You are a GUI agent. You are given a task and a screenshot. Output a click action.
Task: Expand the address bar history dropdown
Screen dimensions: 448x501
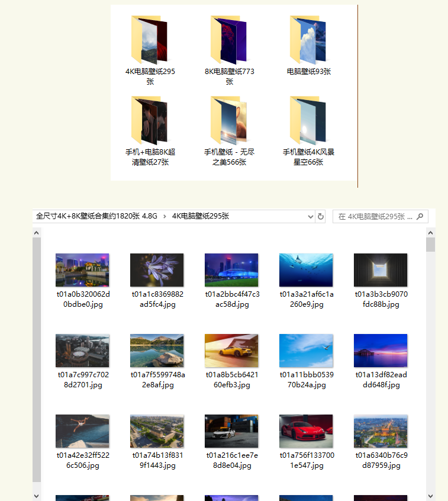(x=310, y=217)
